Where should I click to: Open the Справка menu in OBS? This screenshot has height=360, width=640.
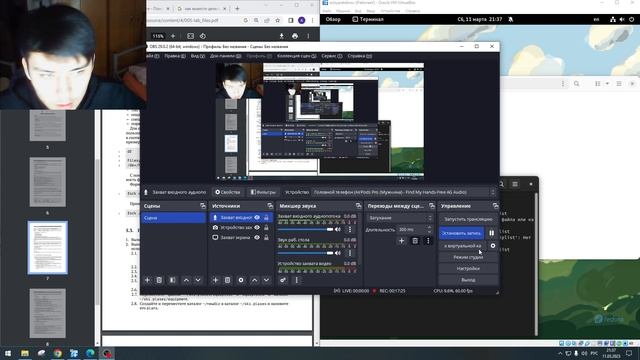[360, 56]
